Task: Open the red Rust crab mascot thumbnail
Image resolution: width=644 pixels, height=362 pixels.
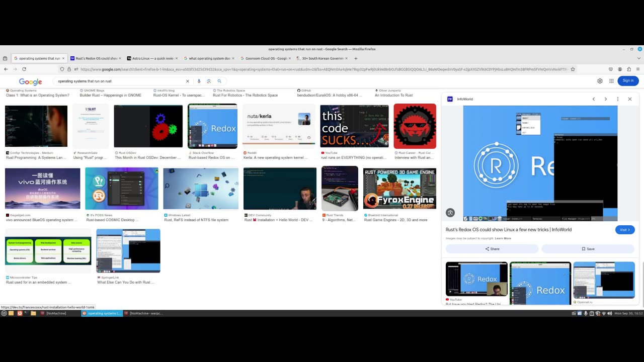Action: (x=415, y=126)
